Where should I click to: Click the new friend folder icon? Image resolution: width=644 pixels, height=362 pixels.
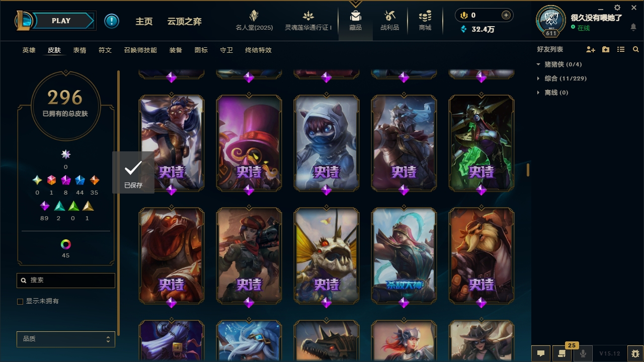coord(606,49)
